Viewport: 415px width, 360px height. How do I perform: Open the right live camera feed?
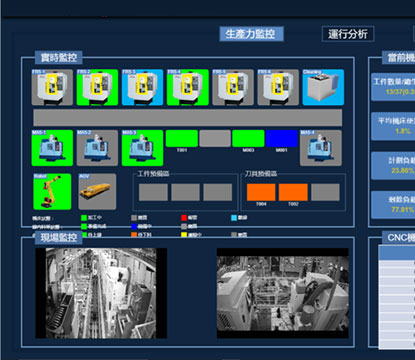point(283,293)
